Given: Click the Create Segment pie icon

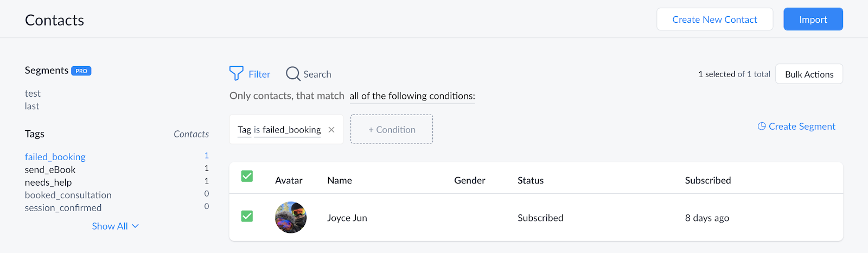Looking at the screenshot, I should [762, 126].
